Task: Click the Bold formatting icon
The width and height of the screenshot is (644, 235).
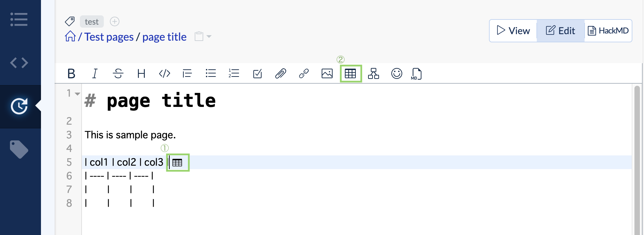Action: point(71,73)
